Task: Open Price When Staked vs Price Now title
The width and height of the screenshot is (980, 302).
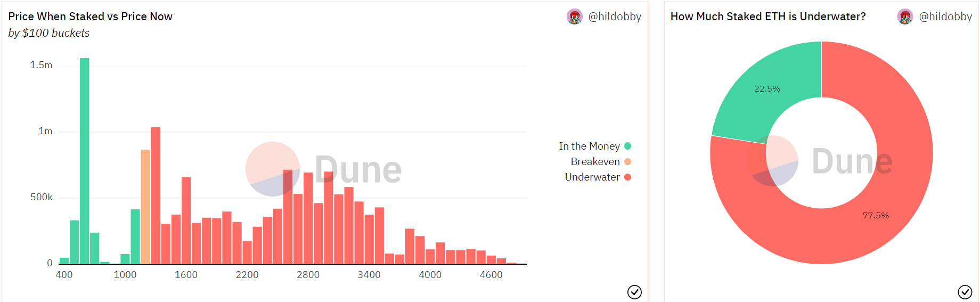Action: click(x=91, y=17)
